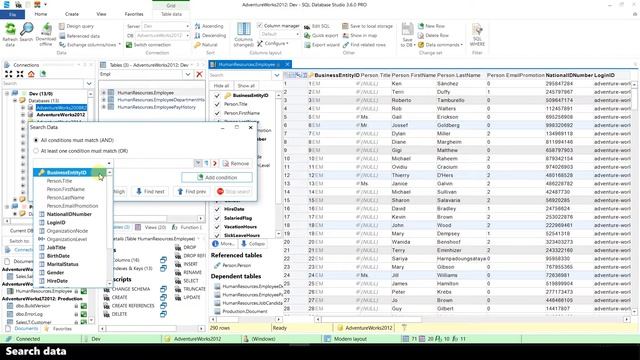The image size is (640, 360).
Task: Sort Ascending
Action: pos(209,26)
